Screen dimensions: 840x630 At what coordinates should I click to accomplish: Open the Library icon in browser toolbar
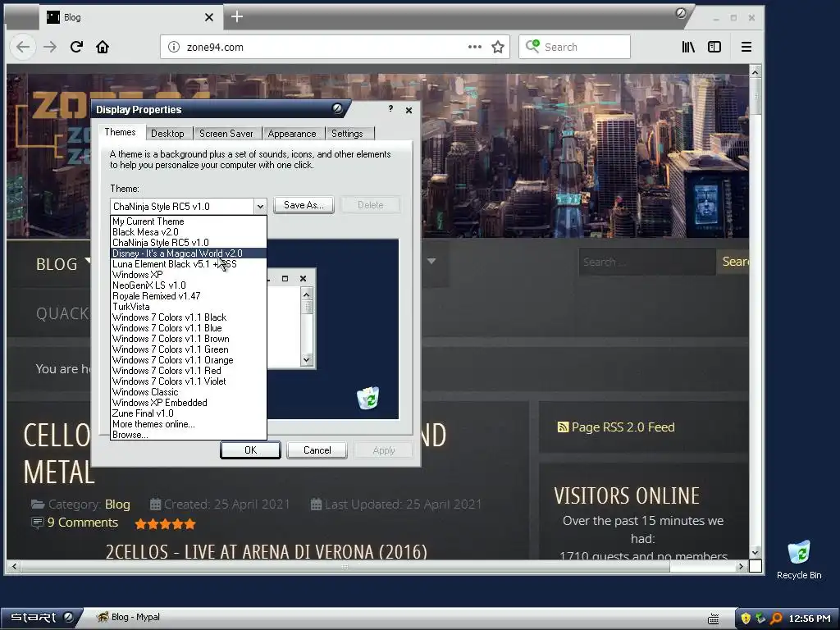coord(688,47)
